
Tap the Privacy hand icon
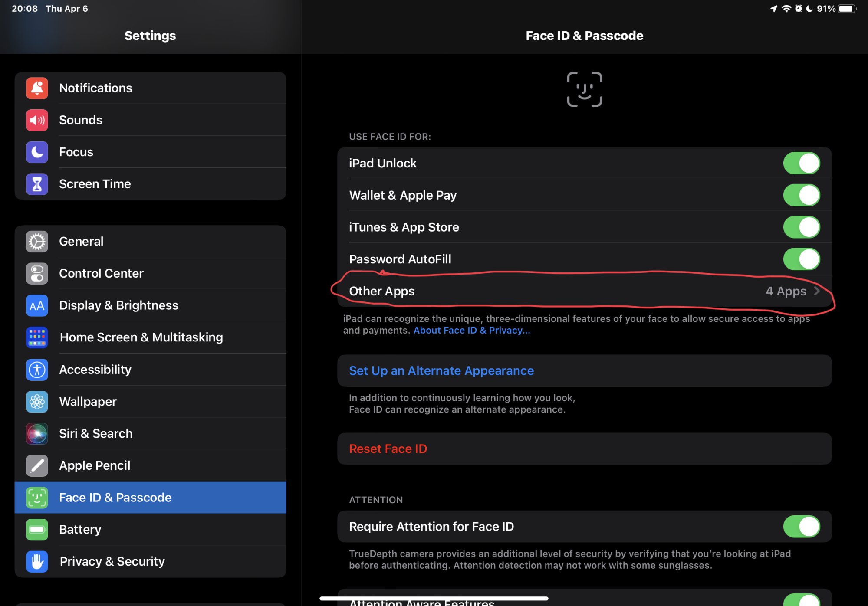tap(37, 562)
